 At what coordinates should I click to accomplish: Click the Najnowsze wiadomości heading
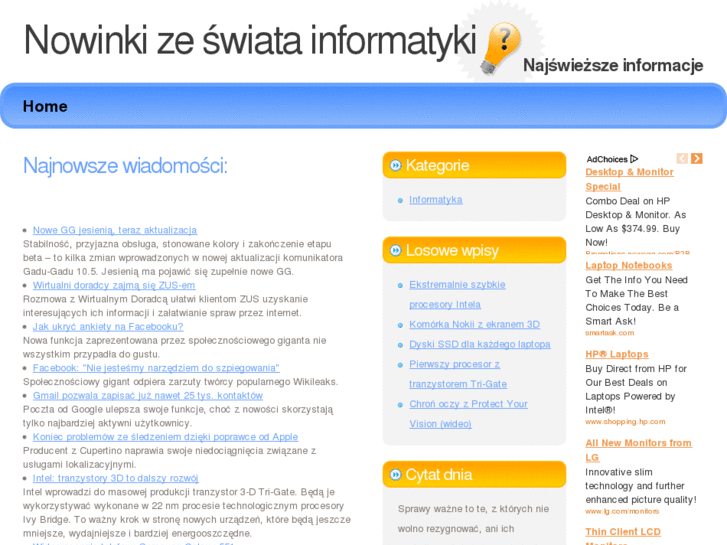point(125,166)
